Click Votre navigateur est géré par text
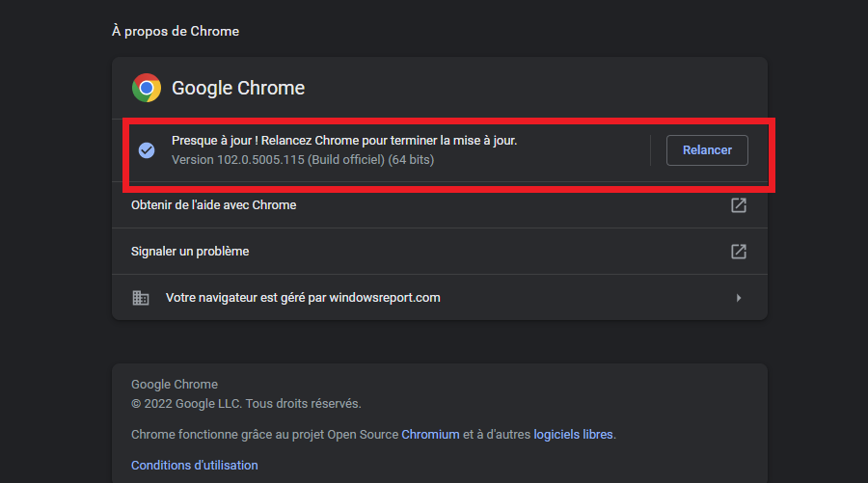The image size is (868, 483). (246, 298)
